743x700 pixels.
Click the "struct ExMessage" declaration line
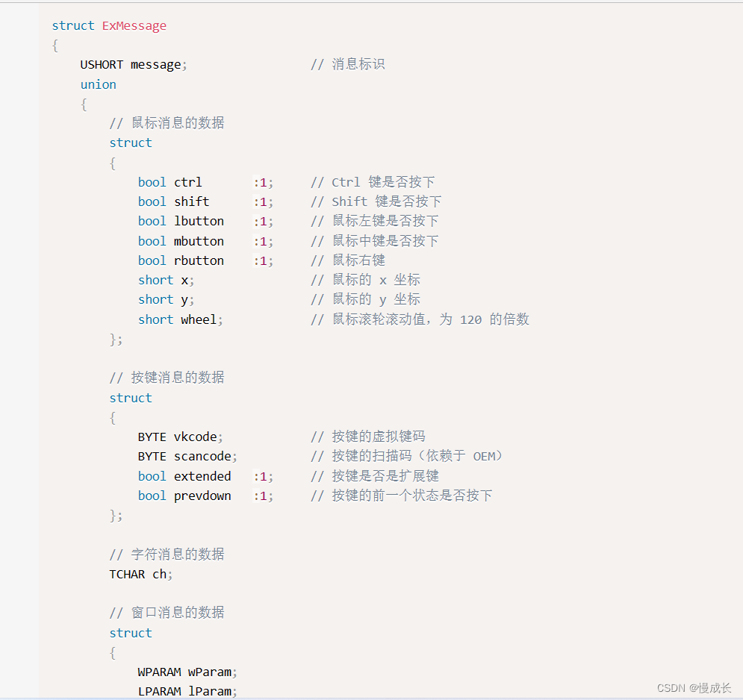pos(109,25)
